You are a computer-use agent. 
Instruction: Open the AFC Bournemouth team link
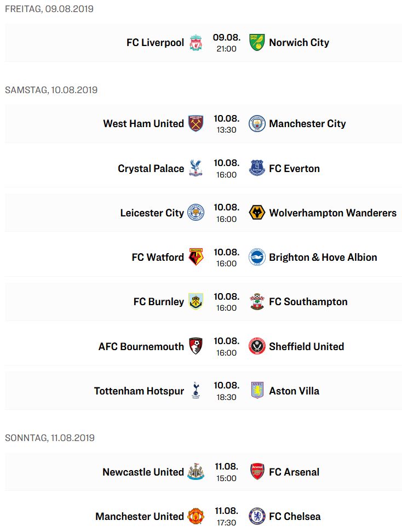click(x=141, y=346)
